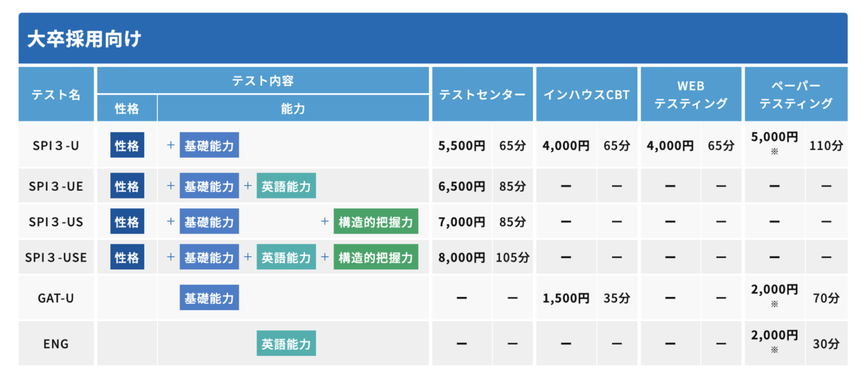Click the 基礎能力 badge in the SPI3-UE row
The image size is (868, 383).
209,186
